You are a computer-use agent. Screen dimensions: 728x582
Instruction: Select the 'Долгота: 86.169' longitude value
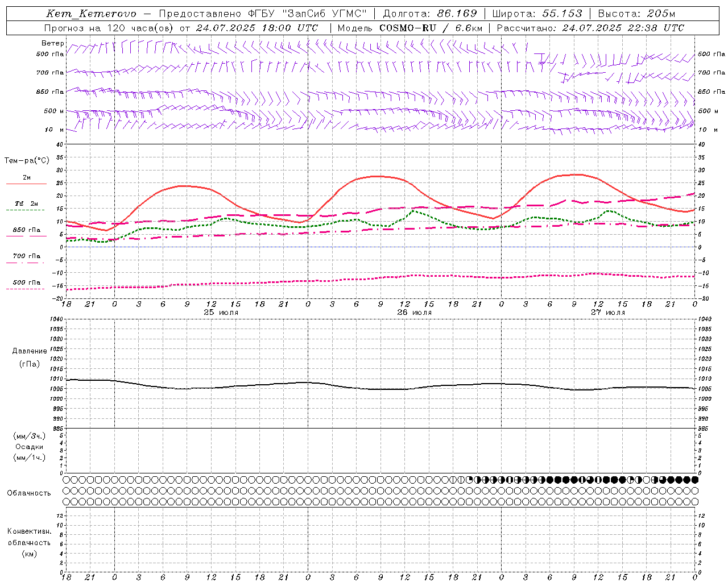click(430, 14)
